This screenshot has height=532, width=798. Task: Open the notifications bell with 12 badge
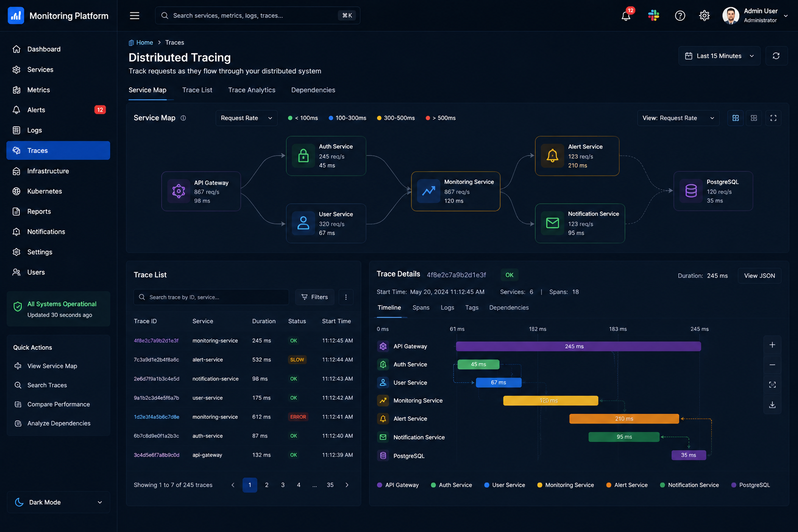point(626,16)
